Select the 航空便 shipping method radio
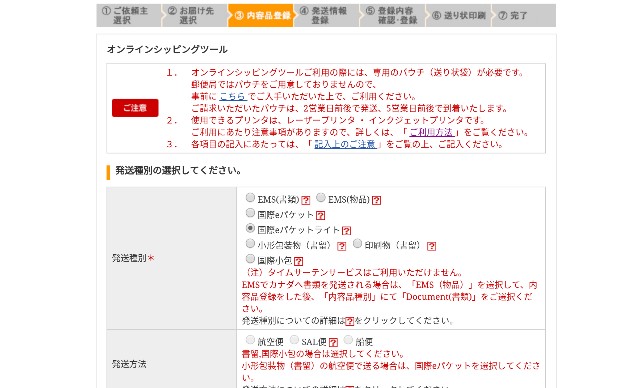 pos(250,340)
